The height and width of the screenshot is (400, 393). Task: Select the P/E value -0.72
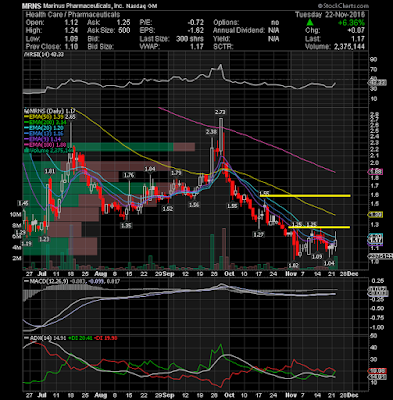[196, 23]
